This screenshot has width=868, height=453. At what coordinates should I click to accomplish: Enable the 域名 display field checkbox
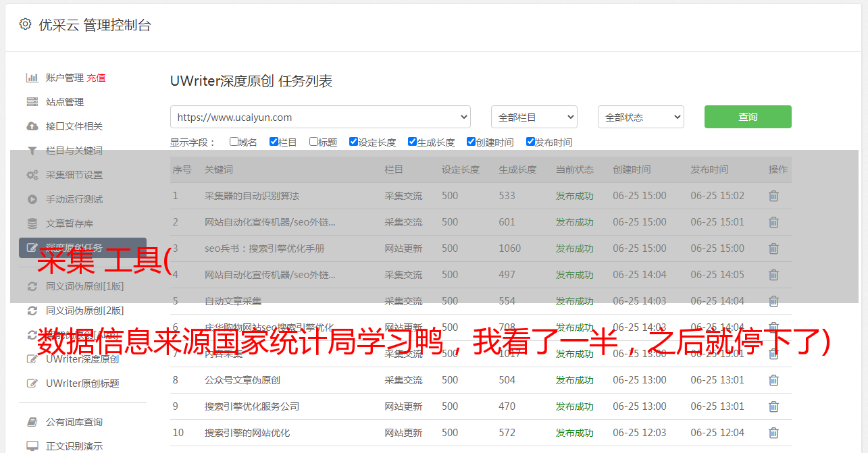coord(234,142)
